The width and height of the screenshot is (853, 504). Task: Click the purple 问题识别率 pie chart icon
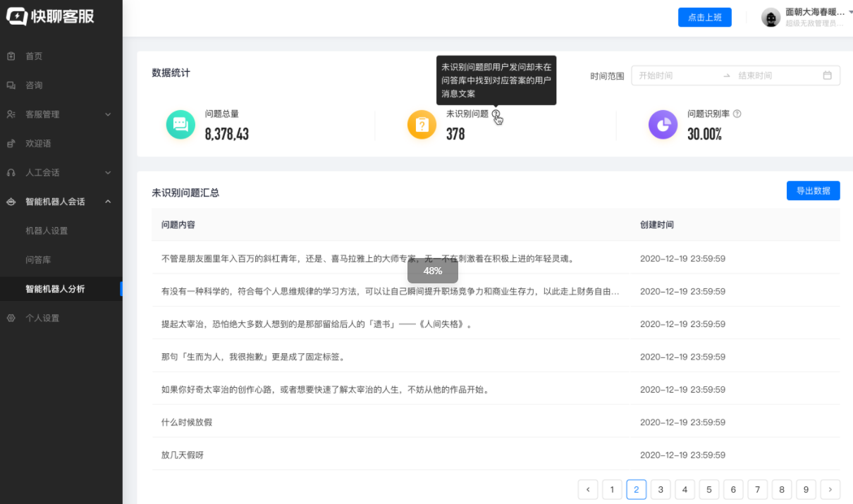(663, 124)
